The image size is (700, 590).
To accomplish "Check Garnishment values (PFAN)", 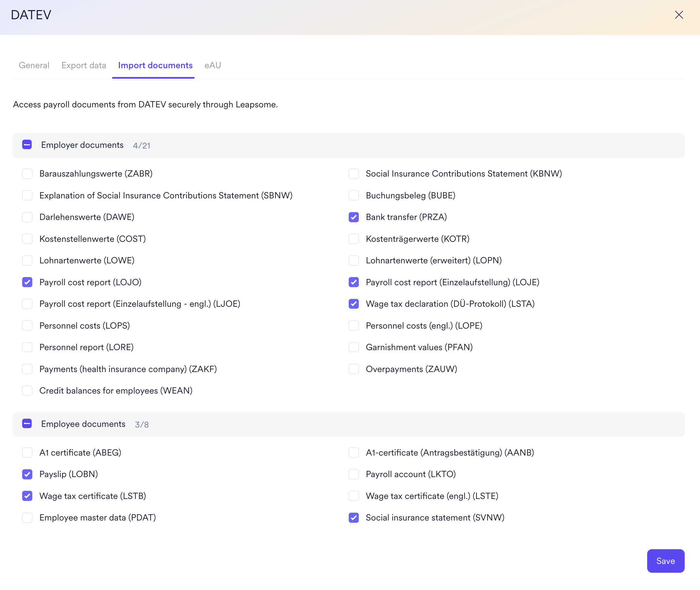I will click(x=354, y=347).
